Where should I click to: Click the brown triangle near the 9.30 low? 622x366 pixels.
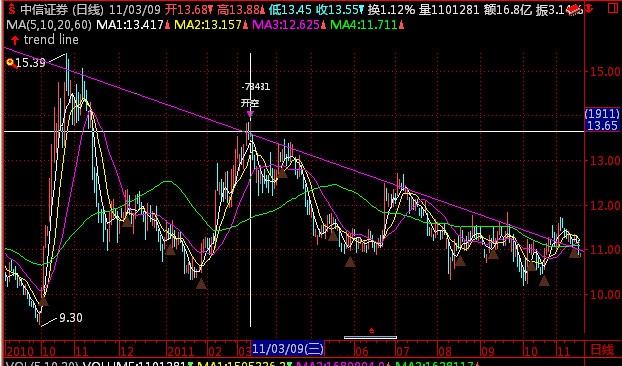click(x=43, y=301)
